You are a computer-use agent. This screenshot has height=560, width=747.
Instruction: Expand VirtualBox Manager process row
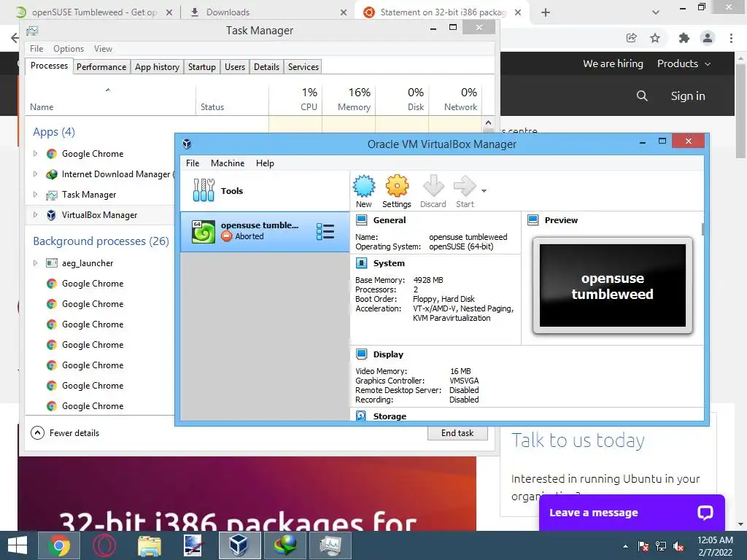click(x=35, y=215)
